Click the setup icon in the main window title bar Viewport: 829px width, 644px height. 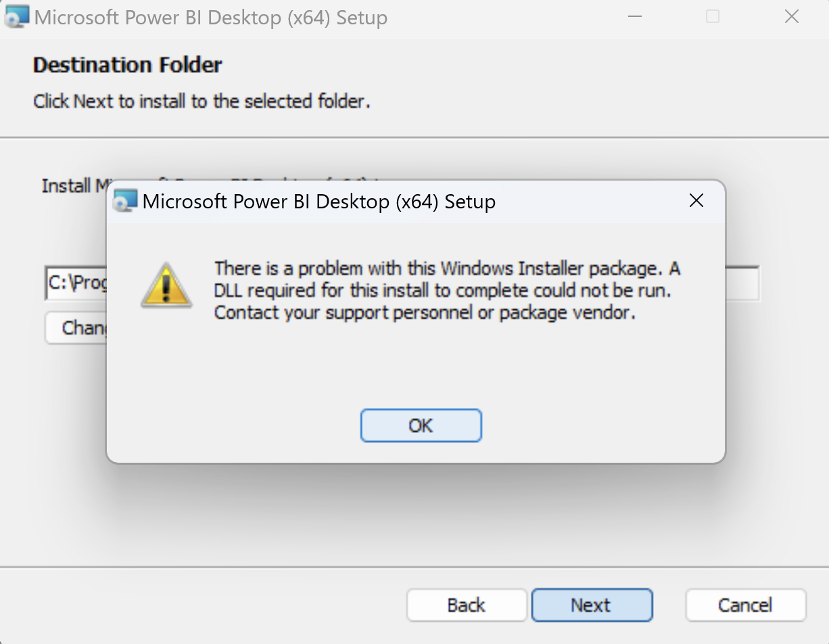(17, 17)
